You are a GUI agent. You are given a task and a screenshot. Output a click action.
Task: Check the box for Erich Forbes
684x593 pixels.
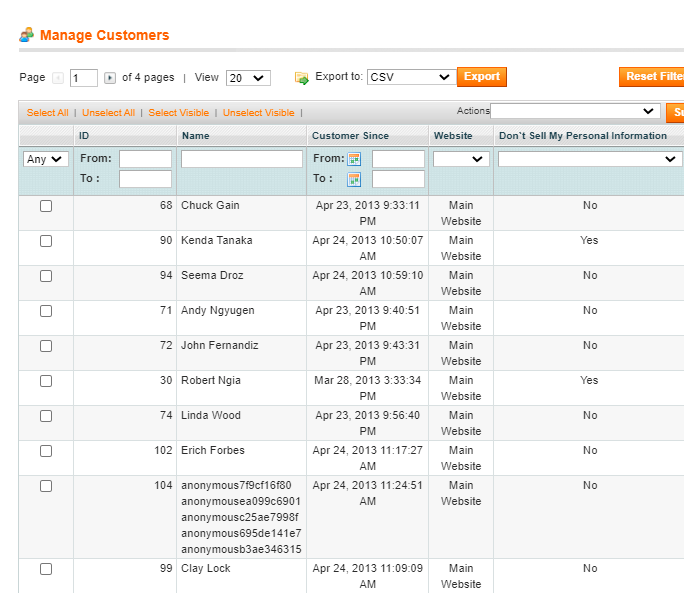[46, 451]
